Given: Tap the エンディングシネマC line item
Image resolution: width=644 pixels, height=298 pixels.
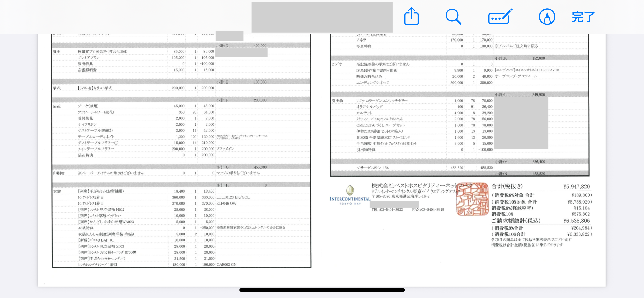Looking at the screenshot, I should 373,83.
